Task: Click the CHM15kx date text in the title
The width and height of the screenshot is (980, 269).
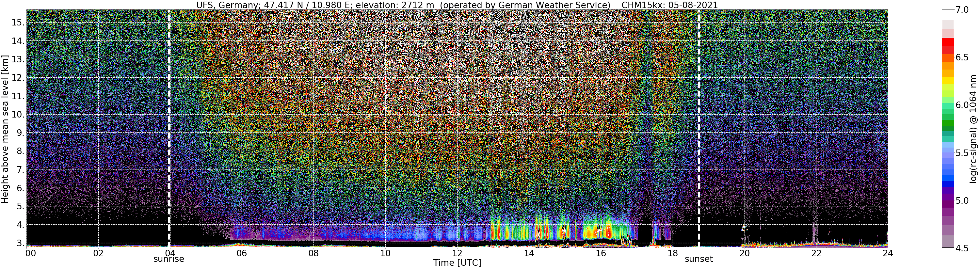Action: coord(669,5)
